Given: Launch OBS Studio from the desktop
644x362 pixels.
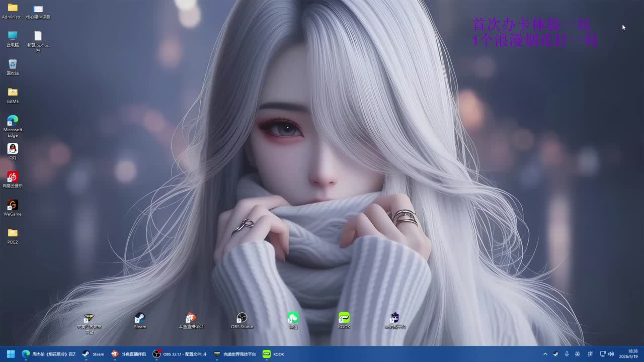Looking at the screenshot, I should [242, 319].
